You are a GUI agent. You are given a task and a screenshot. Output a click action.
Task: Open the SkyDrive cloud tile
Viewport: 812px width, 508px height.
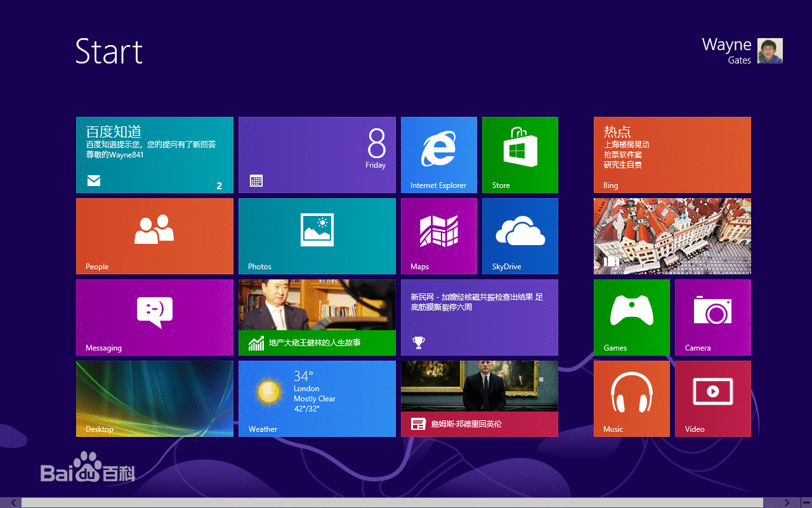pyautogui.click(x=520, y=236)
